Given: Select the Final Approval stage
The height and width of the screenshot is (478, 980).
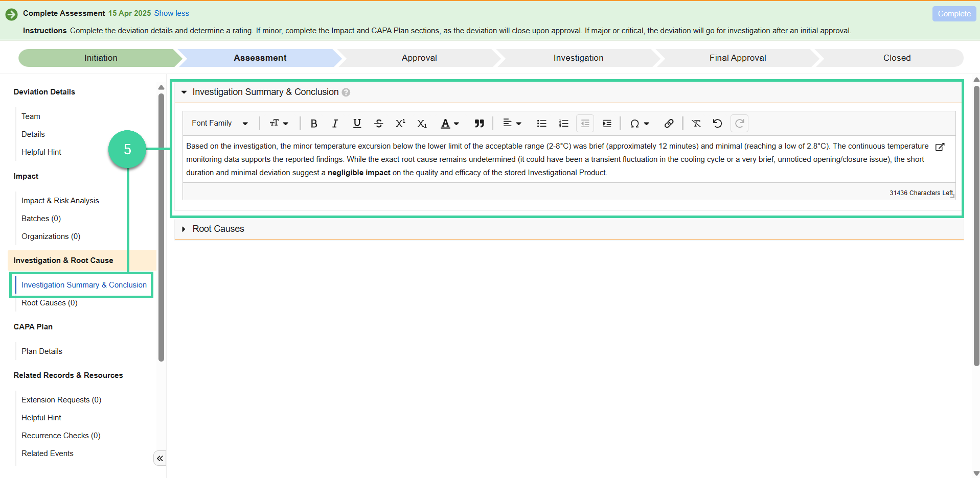Looking at the screenshot, I should coord(738,58).
